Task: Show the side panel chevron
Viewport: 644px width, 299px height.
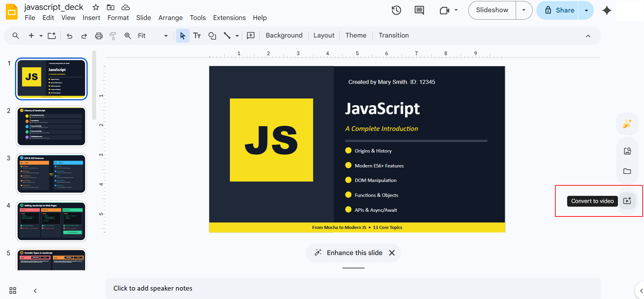Action: (641, 291)
